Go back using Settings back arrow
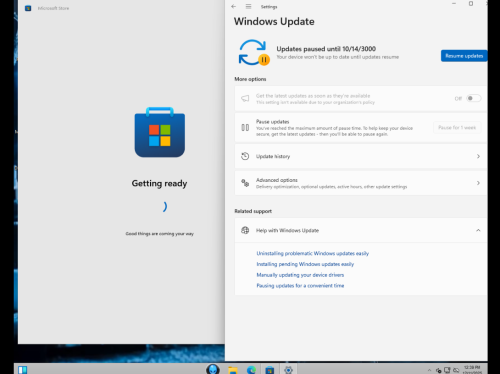This screenshot has height=374, width=500. pos(233,6)
